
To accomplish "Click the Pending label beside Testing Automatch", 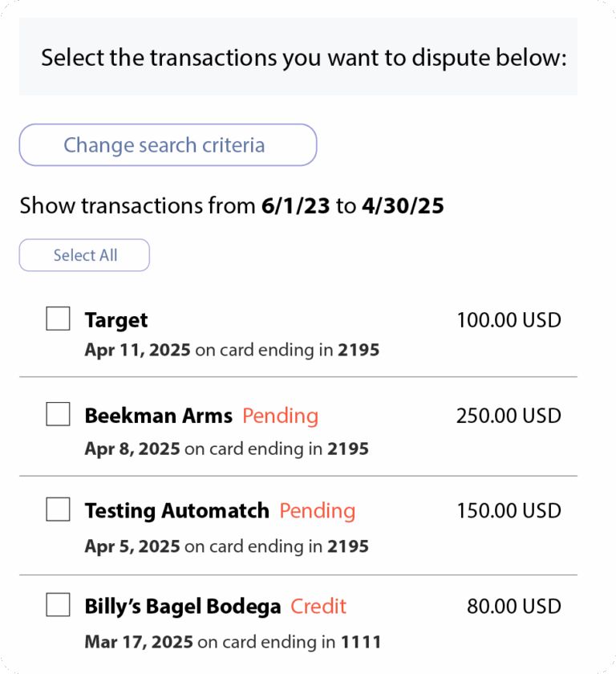I will pos(318,512).
